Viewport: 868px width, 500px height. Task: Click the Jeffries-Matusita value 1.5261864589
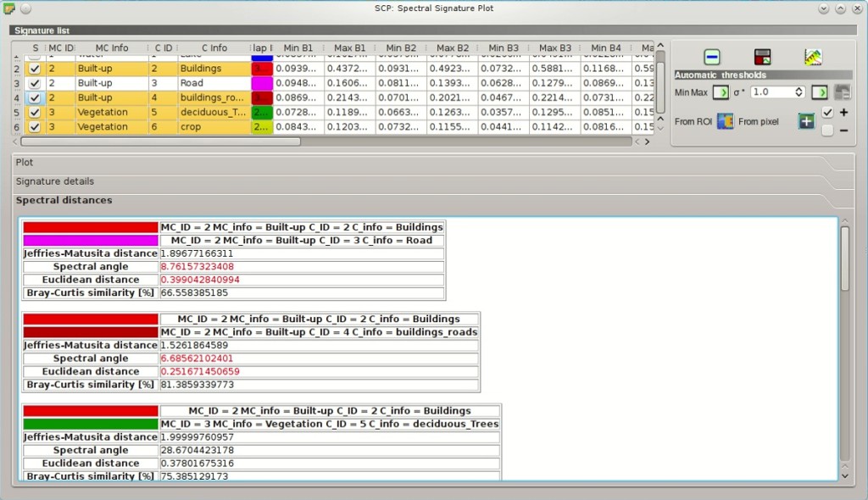click(x=194, y=345)
